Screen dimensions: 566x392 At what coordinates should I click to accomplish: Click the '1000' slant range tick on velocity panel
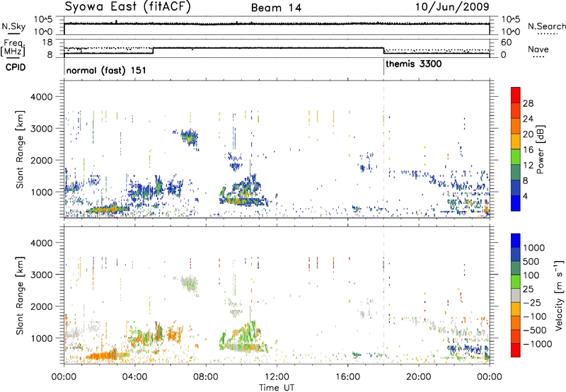(x=42, y=338)
